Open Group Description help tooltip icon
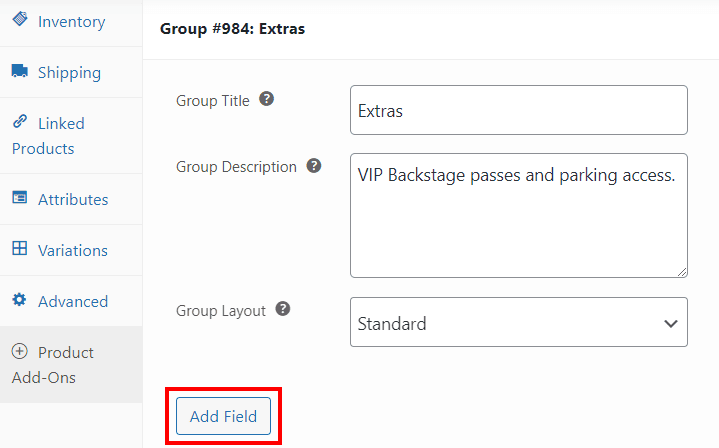The image size is (719, 448). [x=314, y=166]
